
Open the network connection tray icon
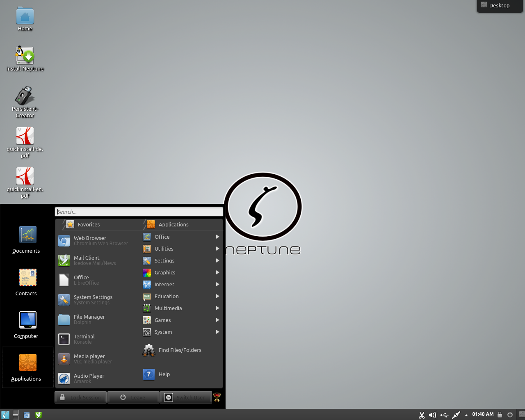coord(456,415)
